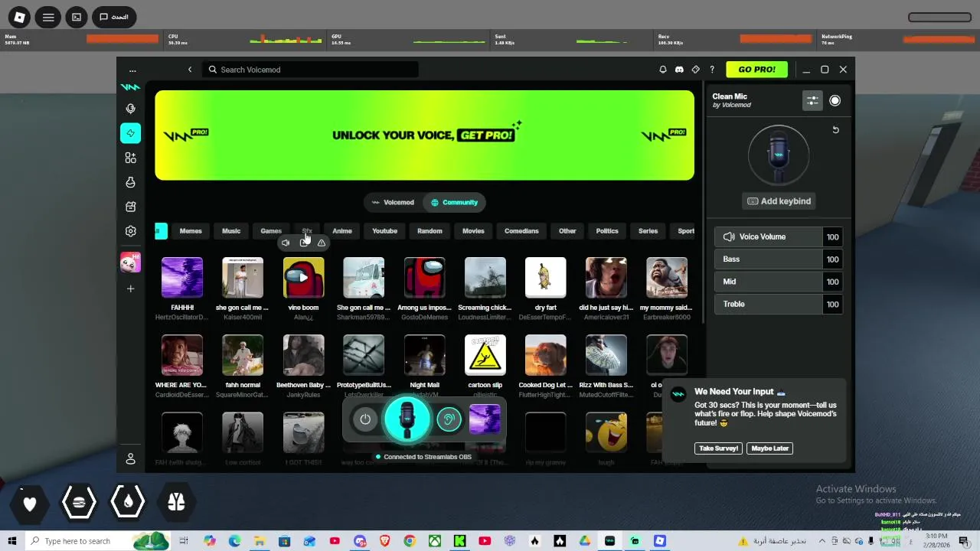Click the water drop hexagon game icon

coord(128,503)
